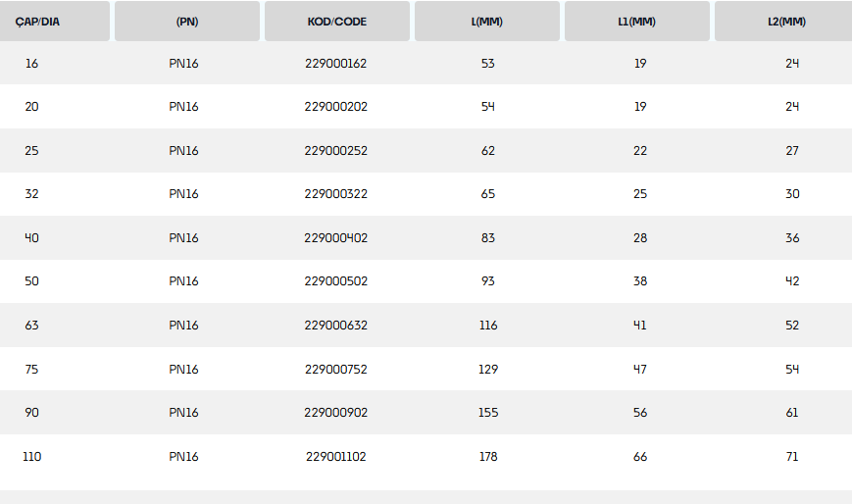The width and height of the screenshot is (852, 504).
Task: Click product code 229000902
Action: tap(336, 413)
